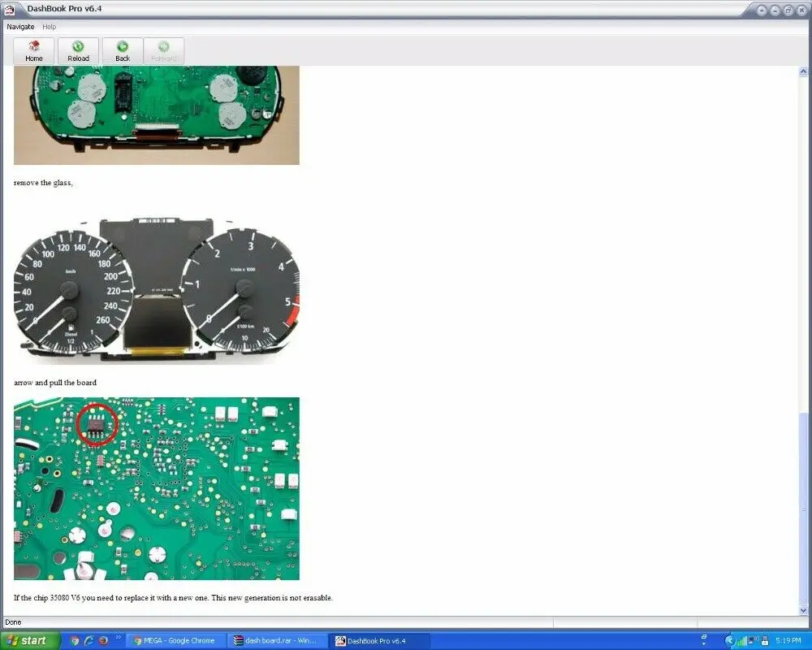
Task: Click the instrument cluster board photo
Action: click(x=157, y=115)
